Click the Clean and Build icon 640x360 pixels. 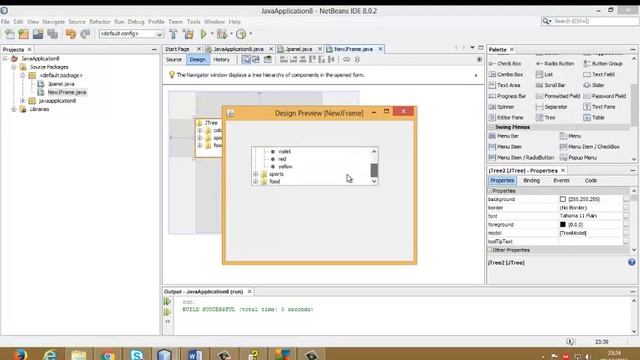[x=188, y=34]
